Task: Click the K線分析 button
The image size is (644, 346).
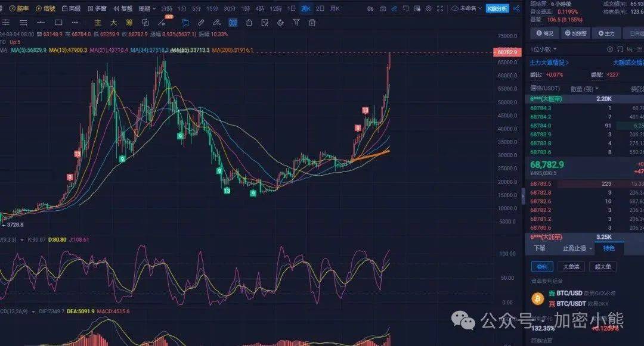Action: [497, 8]
